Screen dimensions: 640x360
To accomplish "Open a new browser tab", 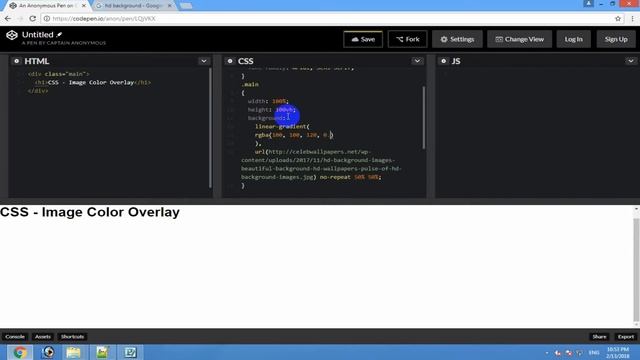I will click(186, 6).
